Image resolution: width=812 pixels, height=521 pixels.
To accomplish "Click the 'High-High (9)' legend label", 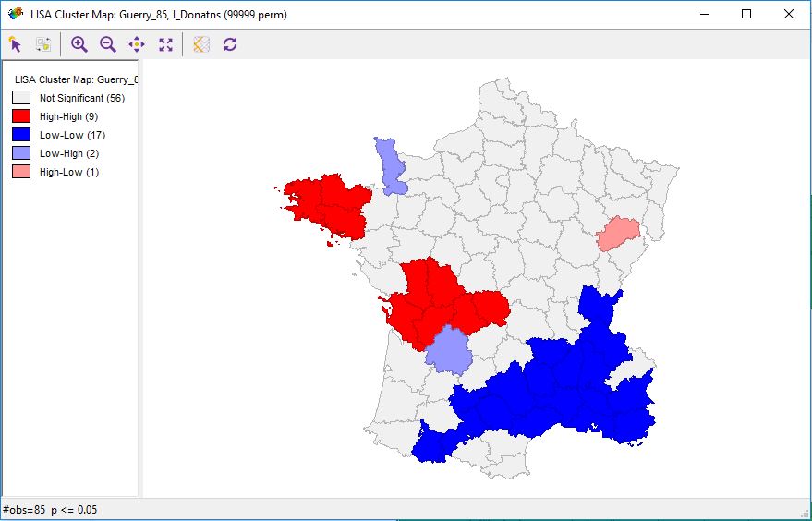I will point(69,116).
